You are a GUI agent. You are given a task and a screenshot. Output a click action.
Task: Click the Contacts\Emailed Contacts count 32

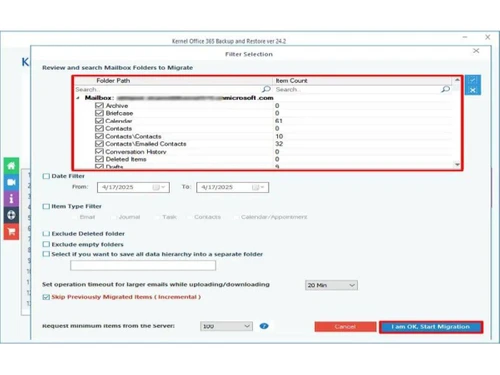[x=279, y=144]
